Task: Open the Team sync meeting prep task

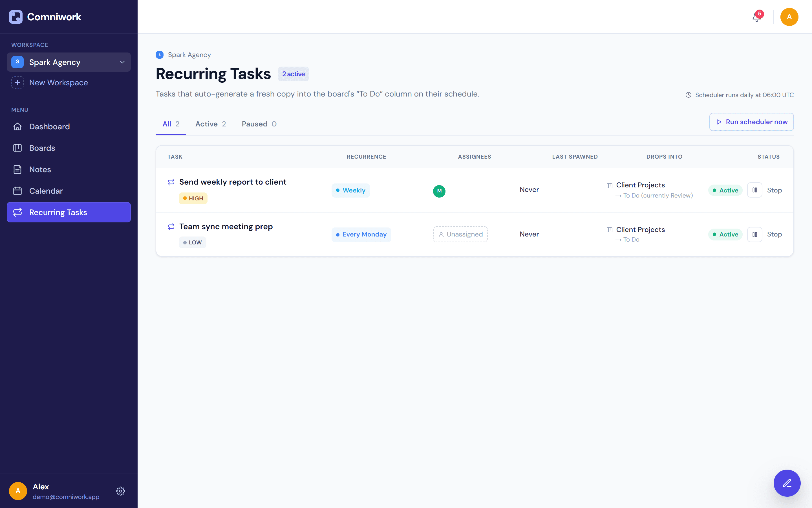Action: click(x=226, y=226)
